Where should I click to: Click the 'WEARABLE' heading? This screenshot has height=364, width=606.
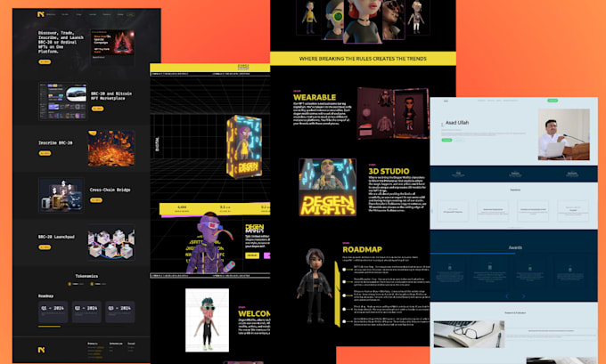click(315, 97)
